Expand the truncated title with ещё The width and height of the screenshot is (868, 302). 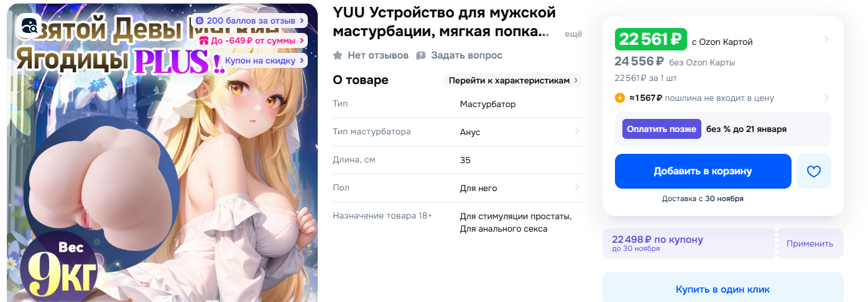coord(573,34)
